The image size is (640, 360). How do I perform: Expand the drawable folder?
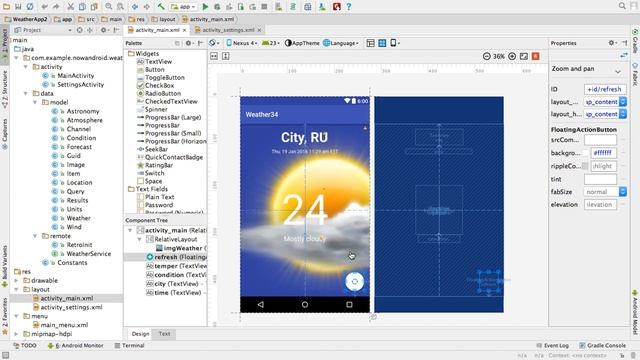pyautogui.click(x=16, y=280)
